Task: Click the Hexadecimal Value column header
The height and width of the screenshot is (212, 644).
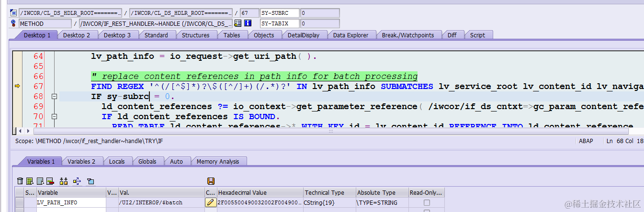Action: [x=260, y=192]
